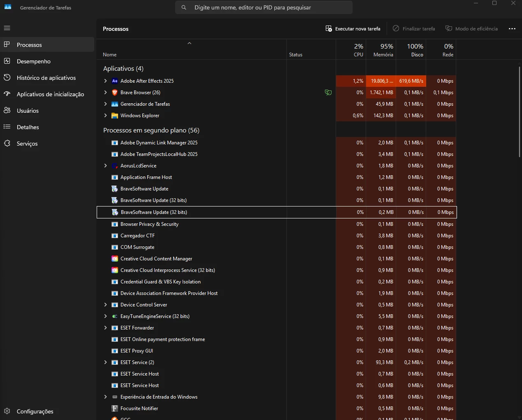Expand the ESET Forwarder row
The height and width of the screenshot is (420, 522).
click(105, 328)
